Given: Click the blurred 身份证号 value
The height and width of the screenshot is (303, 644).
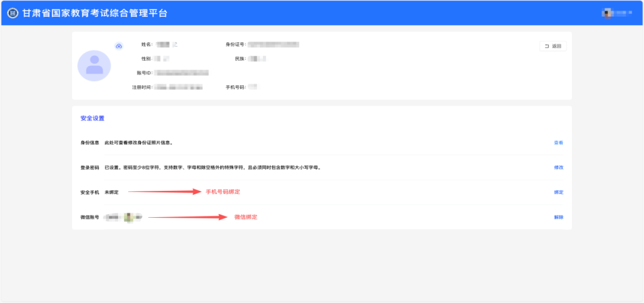Looking at the screenshot, I should pyautogui.click(x=273, y=44).
